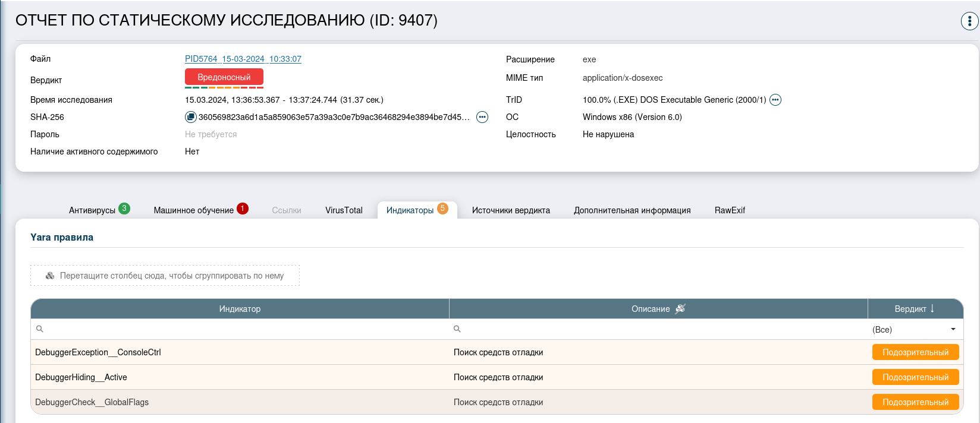Click Подозрительный badge for DebuggerHiding__Active

[x=915, y=377]
